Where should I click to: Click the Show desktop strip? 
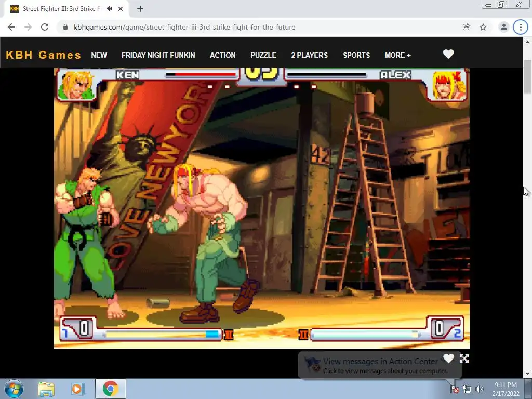[x=528, y=389]
